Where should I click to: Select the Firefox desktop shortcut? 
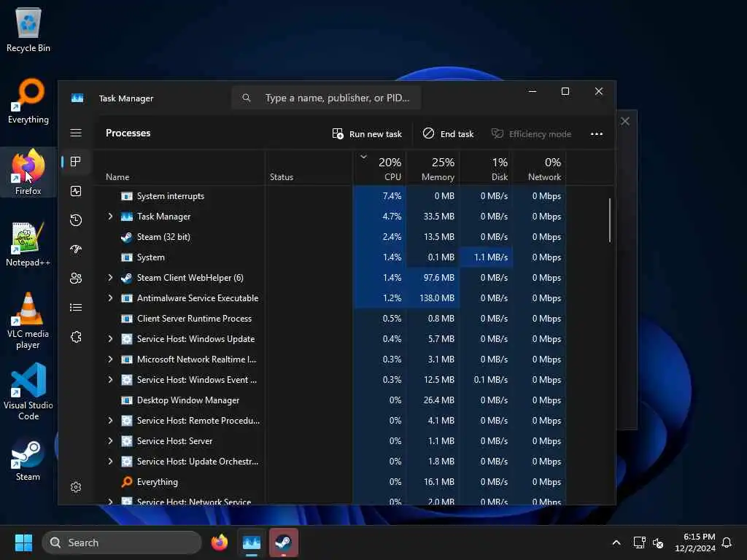click(x=28, y=172)
